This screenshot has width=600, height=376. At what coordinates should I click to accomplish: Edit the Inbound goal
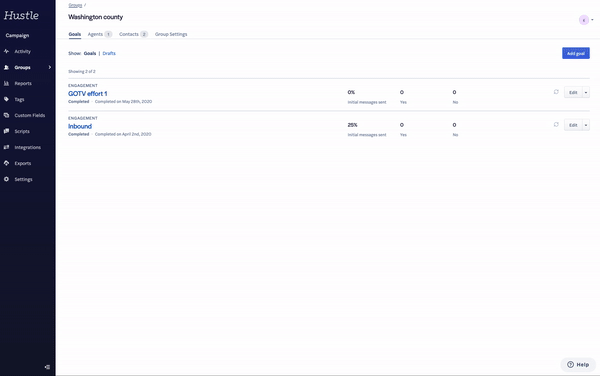click(573, 125)
